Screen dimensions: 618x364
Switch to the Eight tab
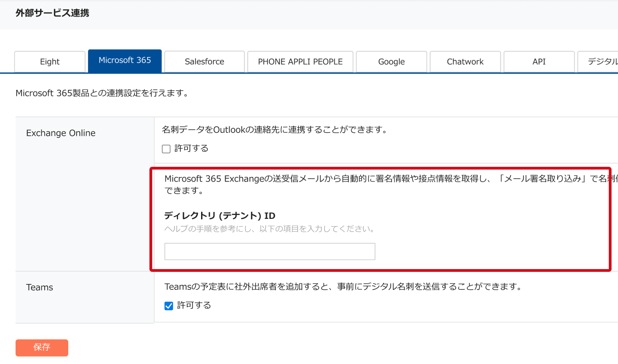pos(50,62)
